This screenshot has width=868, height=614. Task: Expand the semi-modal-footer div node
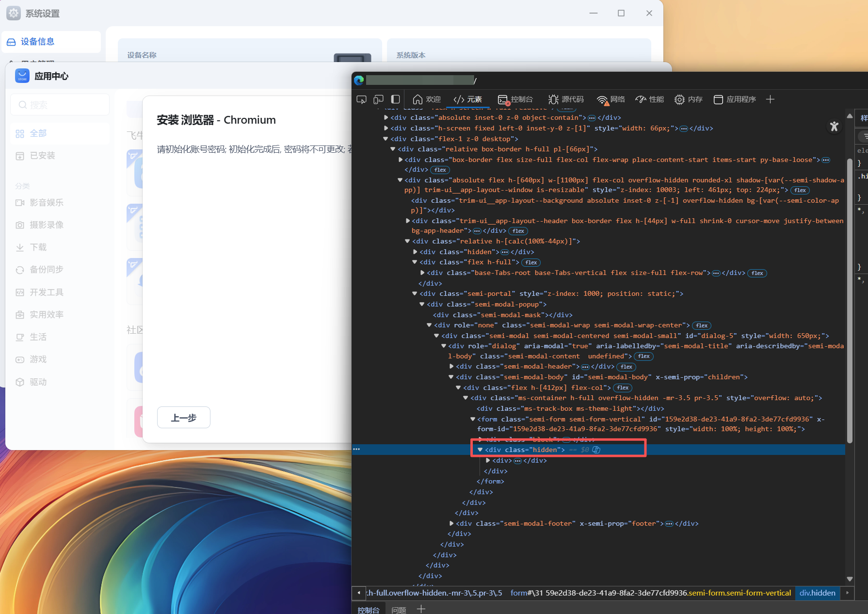(x=451, y=523)
